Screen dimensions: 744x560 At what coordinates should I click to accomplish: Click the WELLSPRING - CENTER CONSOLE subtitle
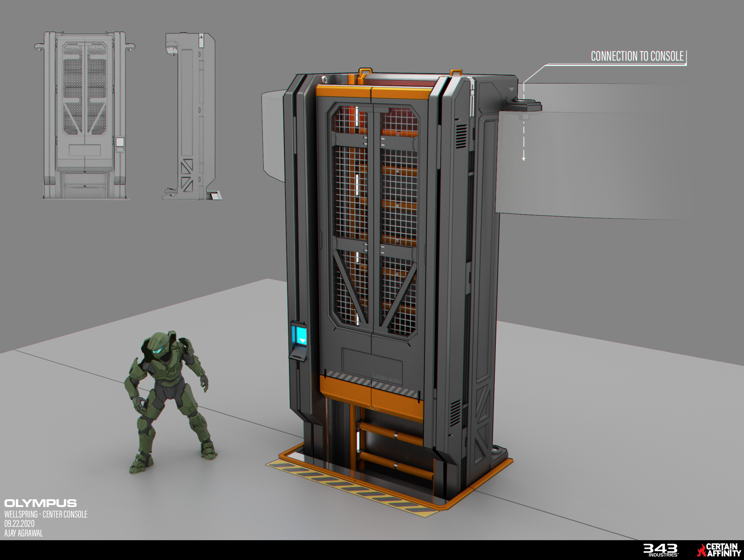click(46, 514)
